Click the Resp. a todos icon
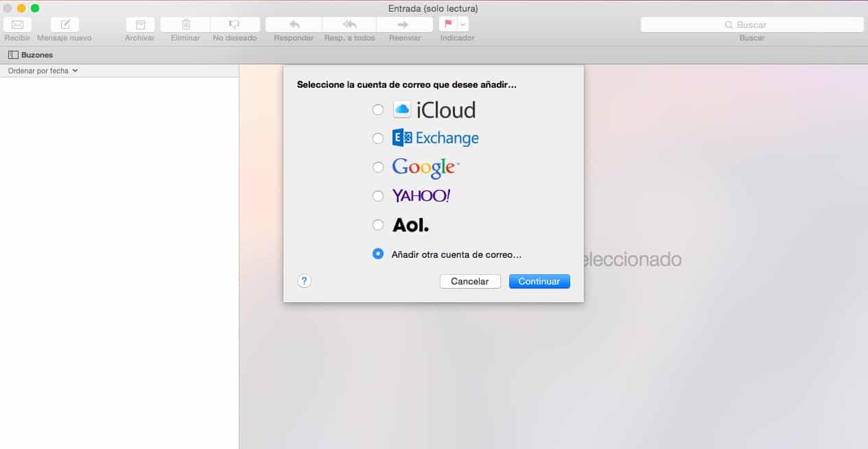This screenshot has height=449, width=868. [x=349, y=25]
